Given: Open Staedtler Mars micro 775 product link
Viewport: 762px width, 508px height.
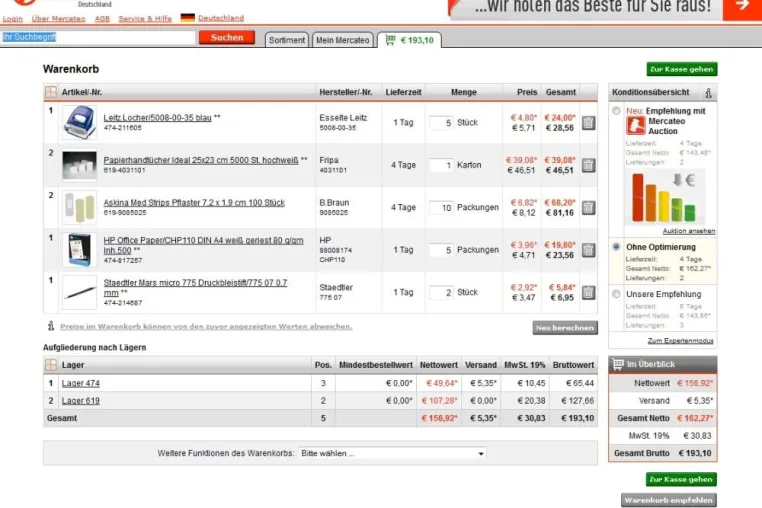Looking at the screenshot, I should click(195, 287).
